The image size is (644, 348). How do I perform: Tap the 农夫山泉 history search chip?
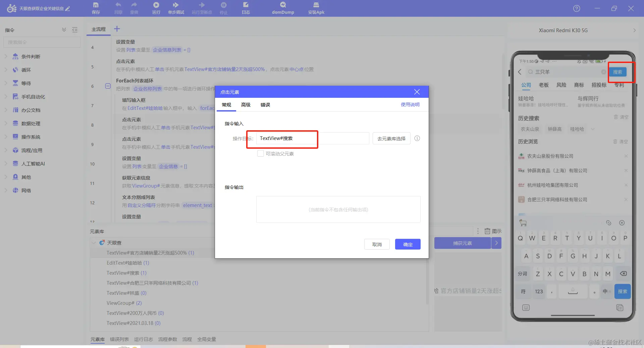pos(530,129)
